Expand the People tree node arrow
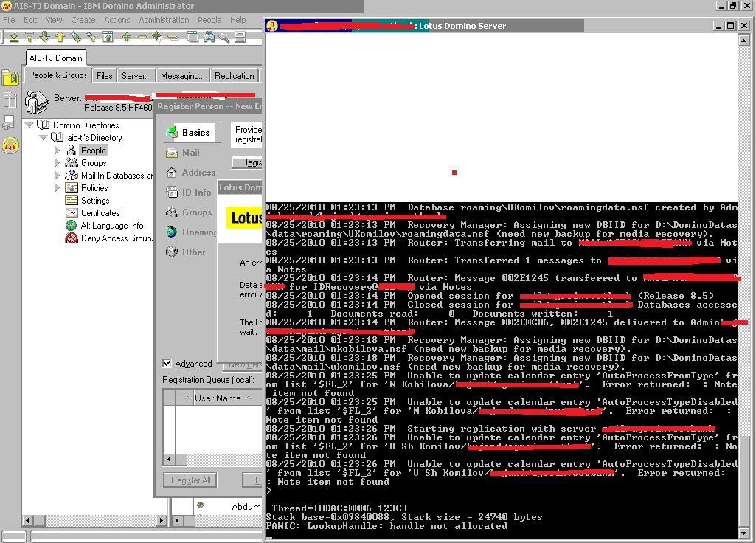 [57, 150]
